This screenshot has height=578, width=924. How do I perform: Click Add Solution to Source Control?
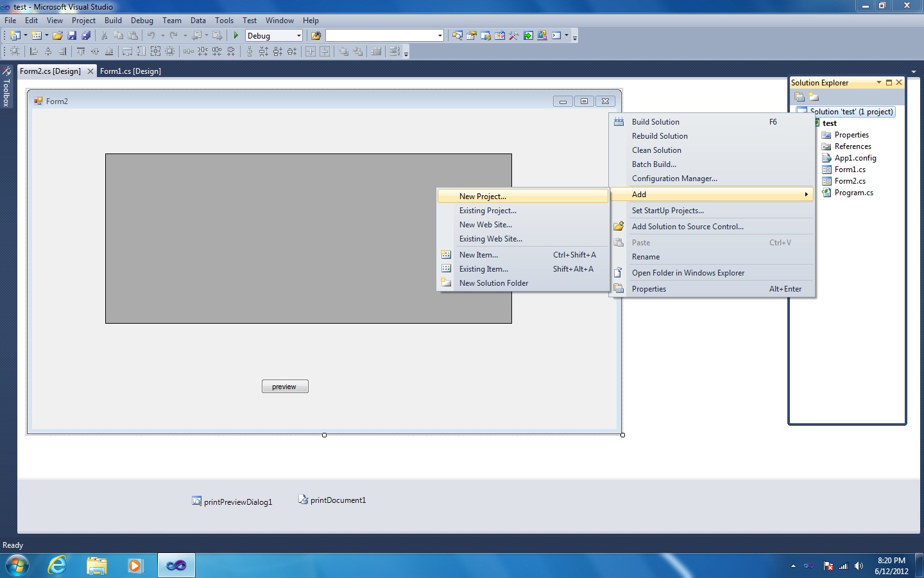click(713, 227)
